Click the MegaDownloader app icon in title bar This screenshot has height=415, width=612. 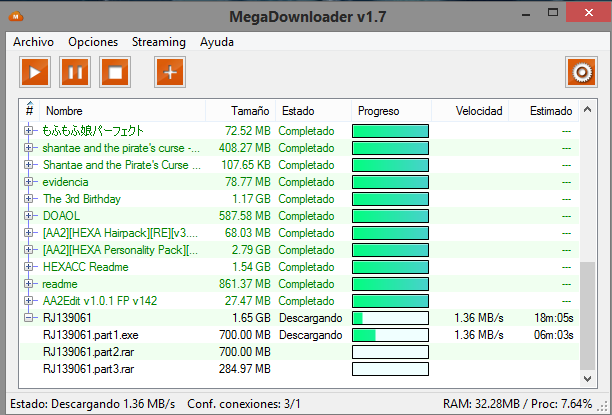coord(16,16)
